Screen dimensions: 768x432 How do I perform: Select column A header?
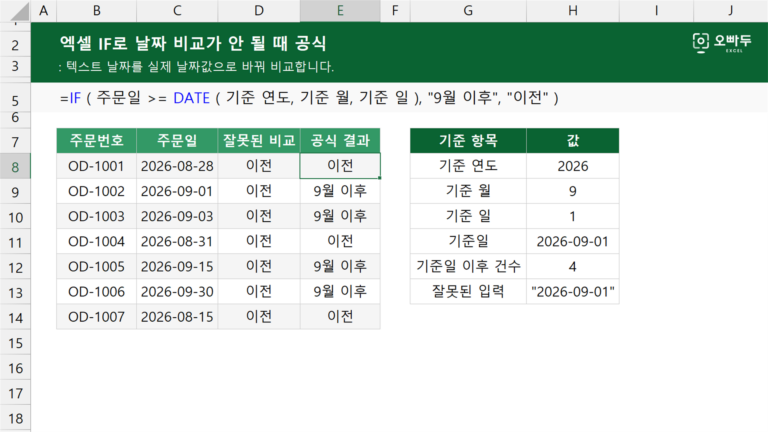[44, 11]
